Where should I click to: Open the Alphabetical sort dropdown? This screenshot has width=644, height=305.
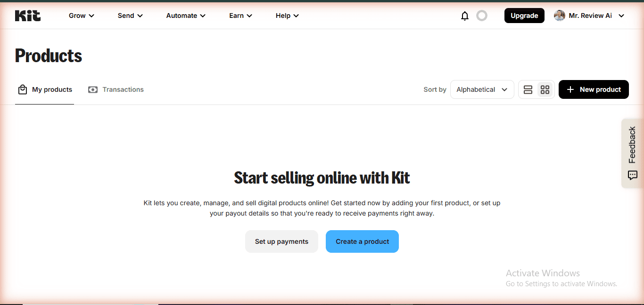(x=482, y=89)
